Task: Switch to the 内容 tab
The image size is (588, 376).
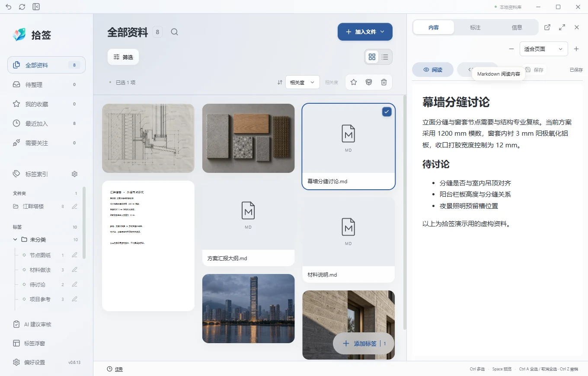Action: pyautogui.click(x=434, y=27)
